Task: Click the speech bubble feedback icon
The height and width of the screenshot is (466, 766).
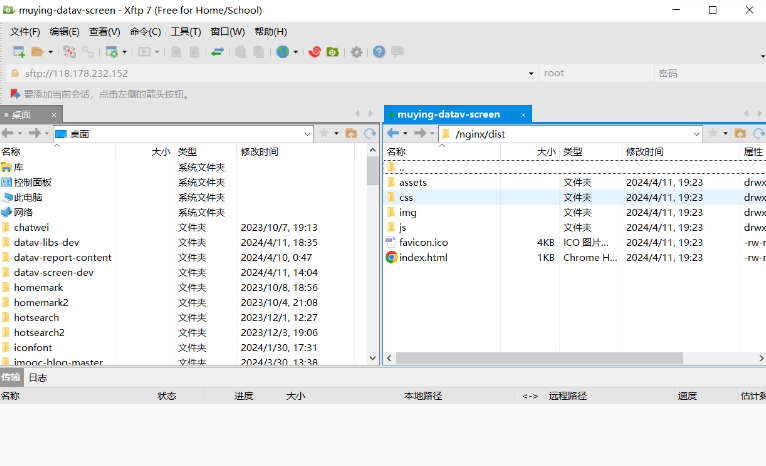Action: point(397,51)
